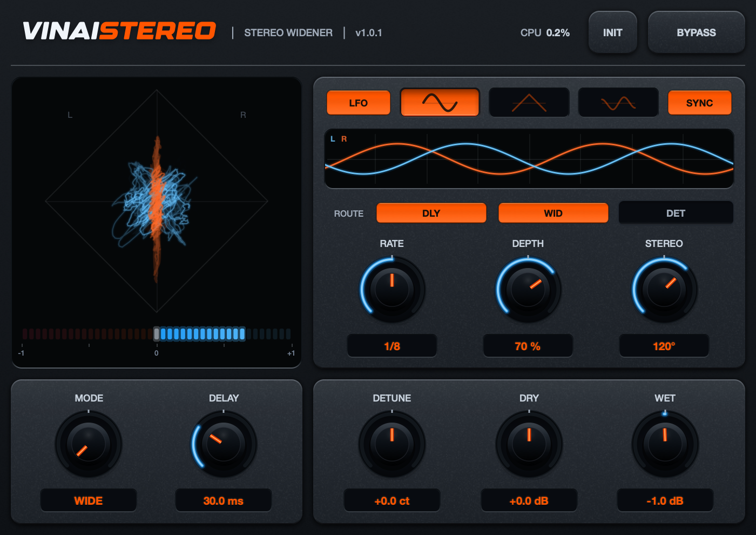The image size is (756, 535).
Task: Click the DETUNE knob
Action: coord(392,444)
